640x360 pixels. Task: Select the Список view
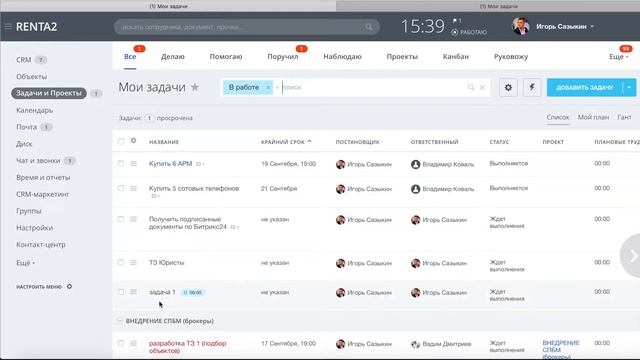[x=558, y=118]
